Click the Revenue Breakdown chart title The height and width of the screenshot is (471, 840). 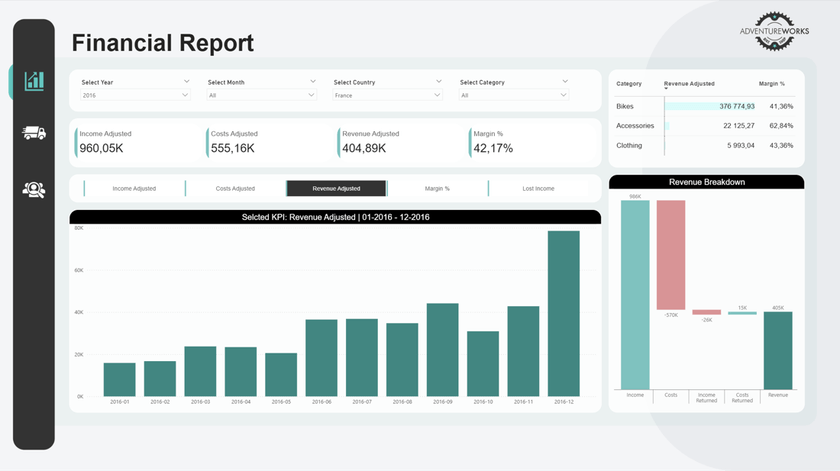[707, 182]
